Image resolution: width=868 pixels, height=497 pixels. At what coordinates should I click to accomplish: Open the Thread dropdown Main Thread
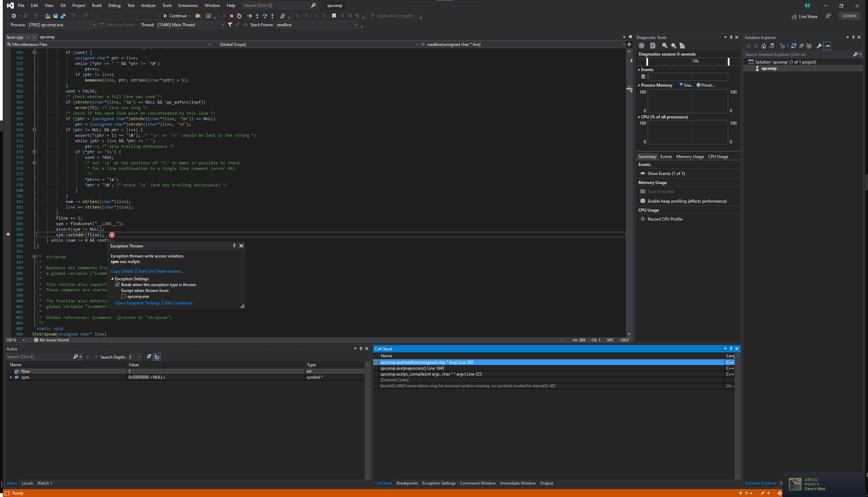(191, 25)
